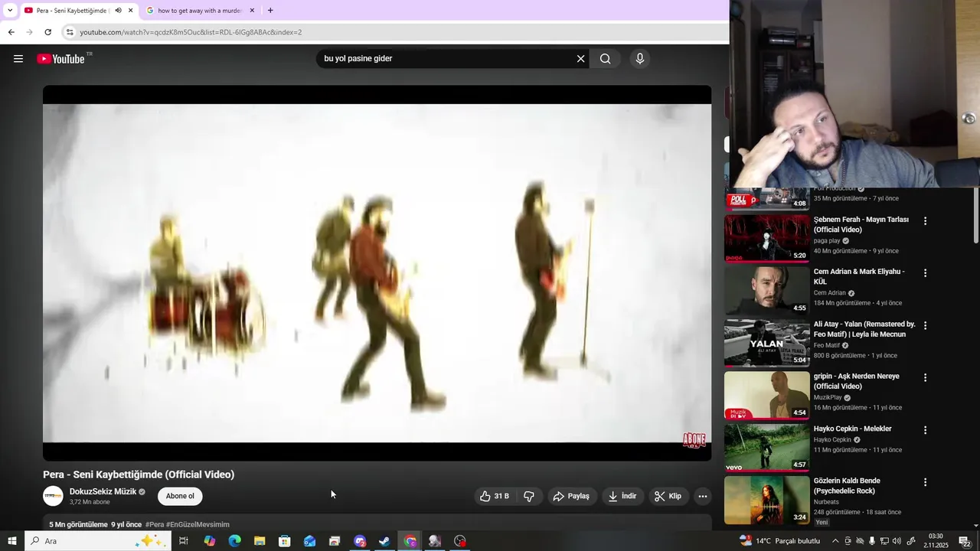Go to YouTube home via logo
This screenshot has height=551, width=980.
coord(60,59)
